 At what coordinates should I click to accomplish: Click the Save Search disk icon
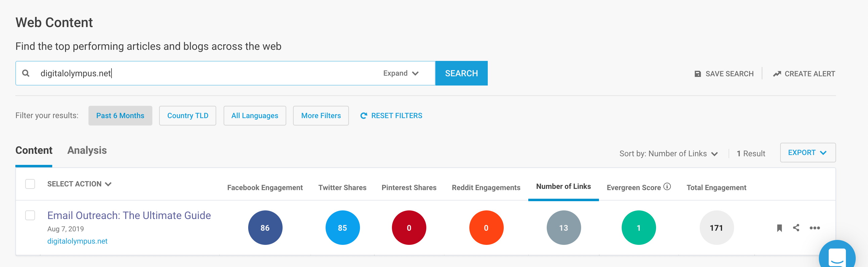697,74
